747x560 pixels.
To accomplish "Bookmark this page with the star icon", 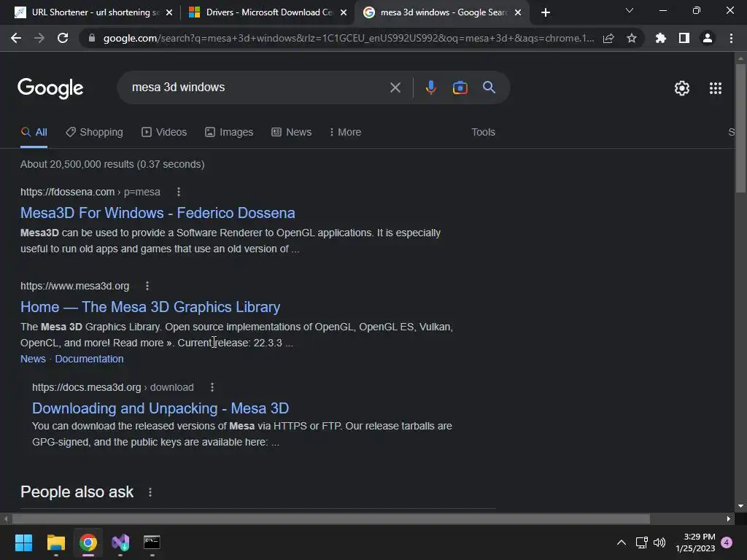I will click(x=632, y=38).
